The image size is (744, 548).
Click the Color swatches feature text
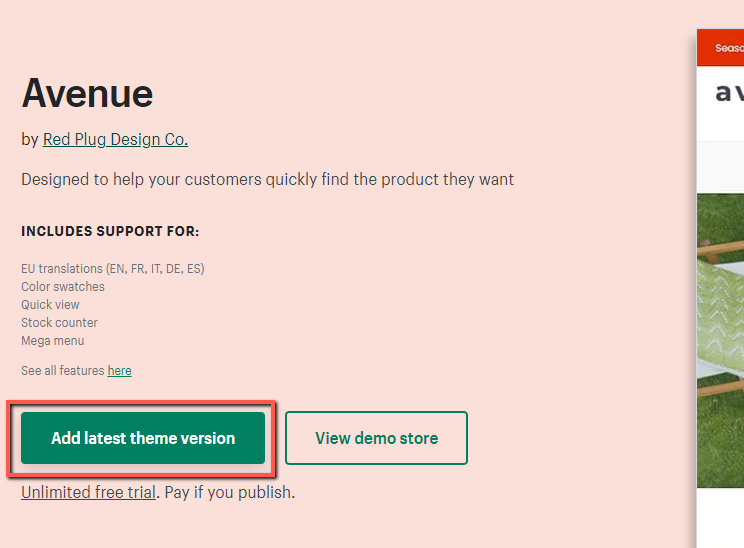63,287
